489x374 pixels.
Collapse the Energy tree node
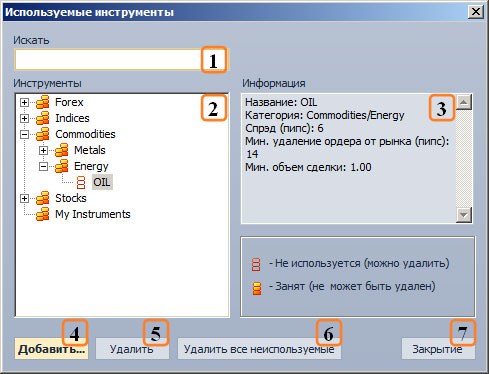coord(43,166)
